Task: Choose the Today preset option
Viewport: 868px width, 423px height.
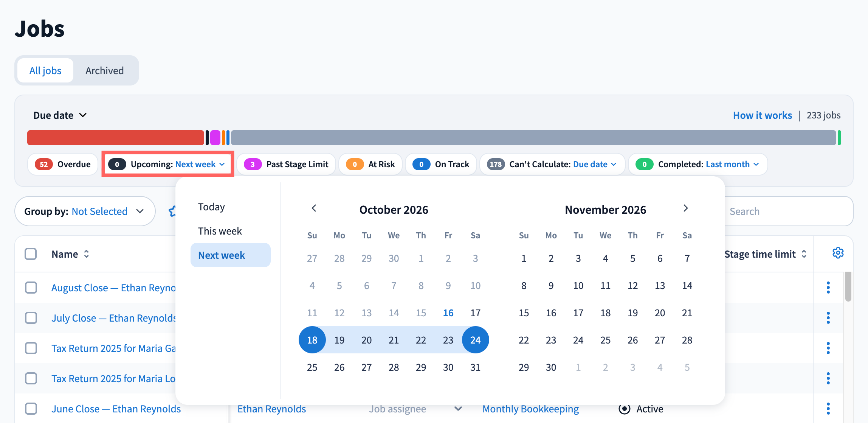Action: click(x=231, y=207)
